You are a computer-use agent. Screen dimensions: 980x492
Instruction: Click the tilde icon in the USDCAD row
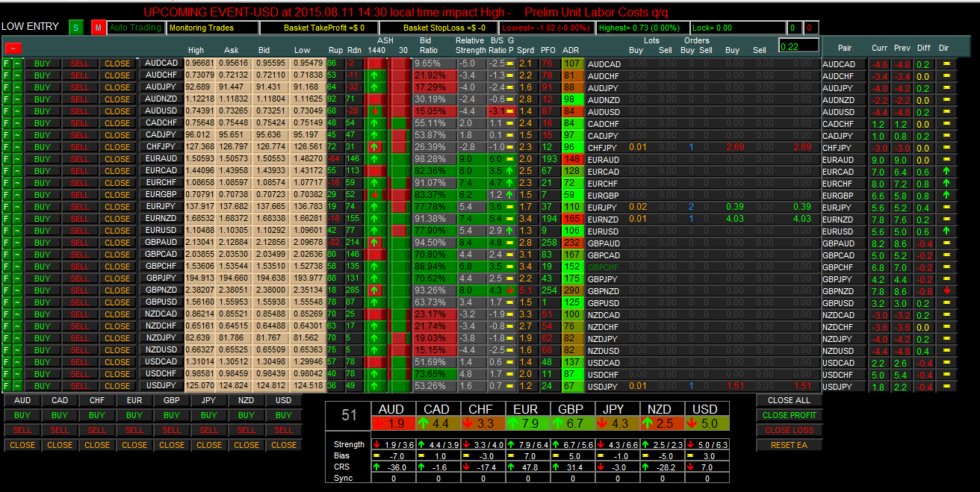tap(17, 362)
